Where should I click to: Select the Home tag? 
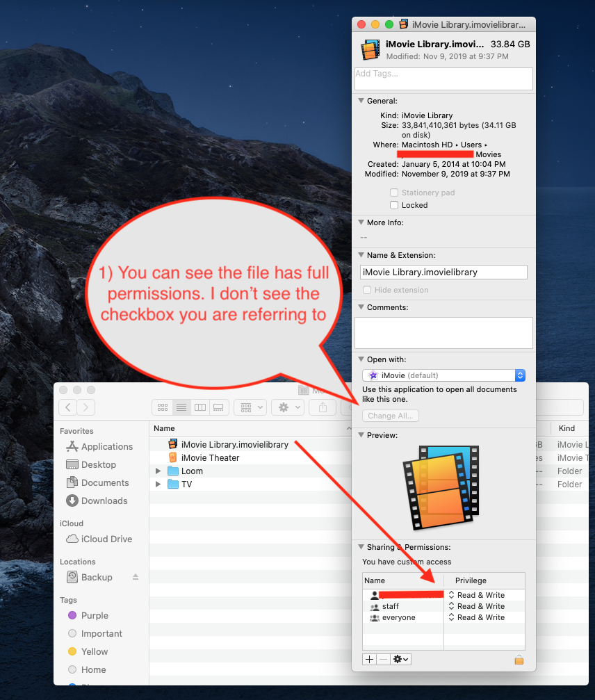(x=87, y=669)
